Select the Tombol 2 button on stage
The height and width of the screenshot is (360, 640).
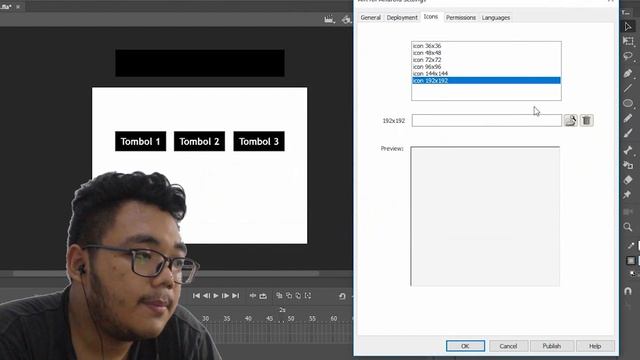pos(199,141)
